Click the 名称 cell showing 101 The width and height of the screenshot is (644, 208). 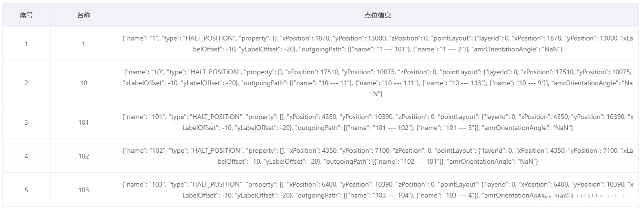click(83, 122)
